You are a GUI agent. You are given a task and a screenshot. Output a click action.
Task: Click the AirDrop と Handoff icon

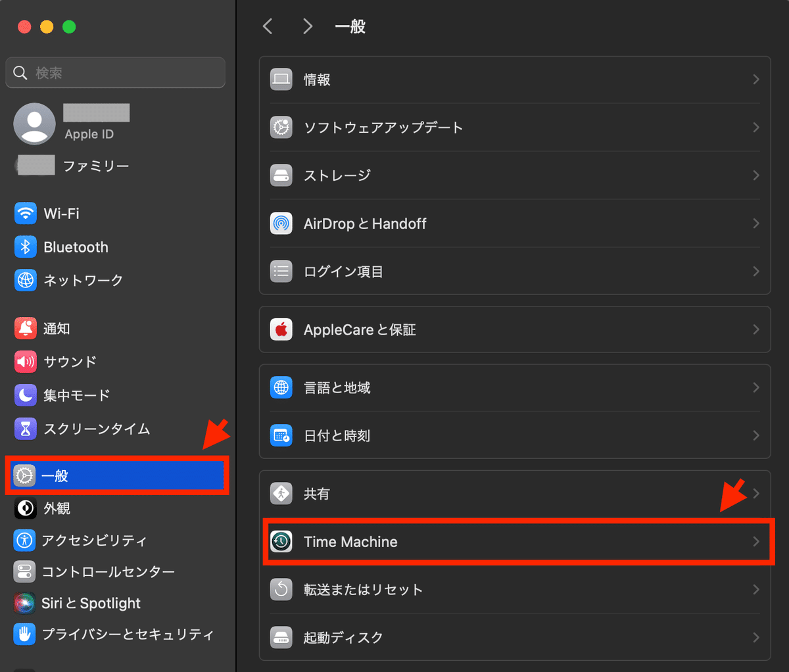tap(281, 224)
